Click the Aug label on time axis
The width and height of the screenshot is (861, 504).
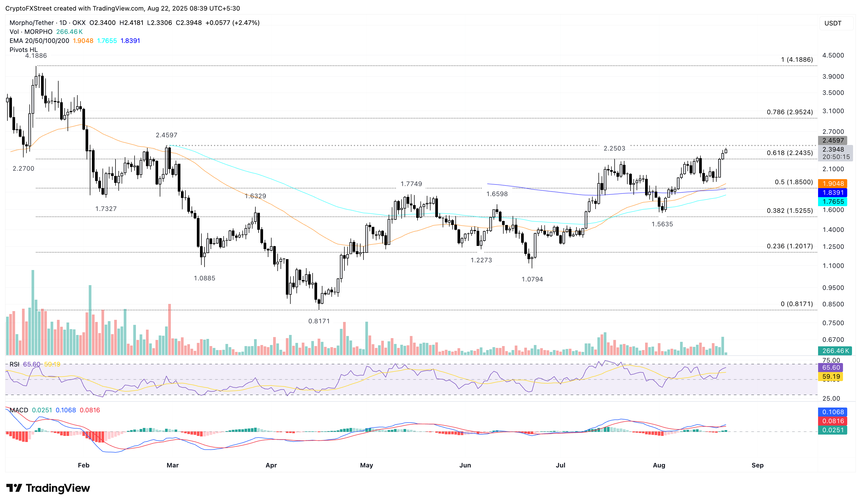(x=659, y=465)
